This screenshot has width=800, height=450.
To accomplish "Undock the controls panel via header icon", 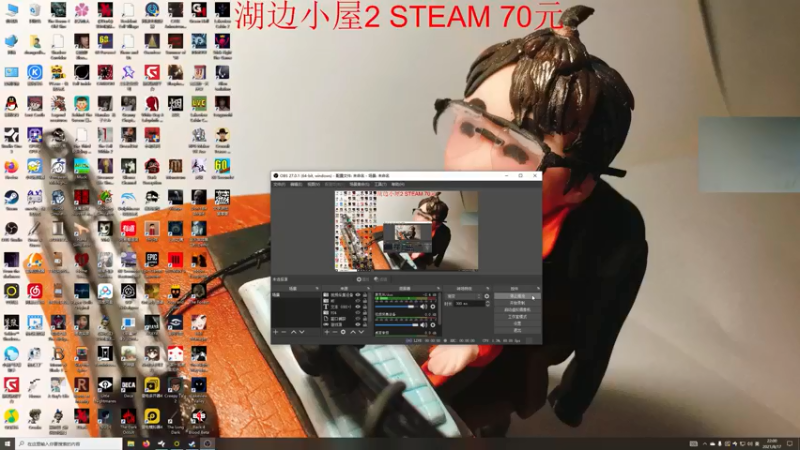I will [538, 288].
